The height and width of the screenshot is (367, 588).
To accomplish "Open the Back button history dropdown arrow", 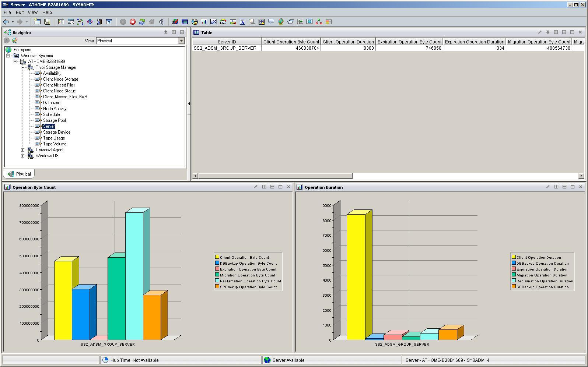I will pyautogui.click(x=13, y=22).
